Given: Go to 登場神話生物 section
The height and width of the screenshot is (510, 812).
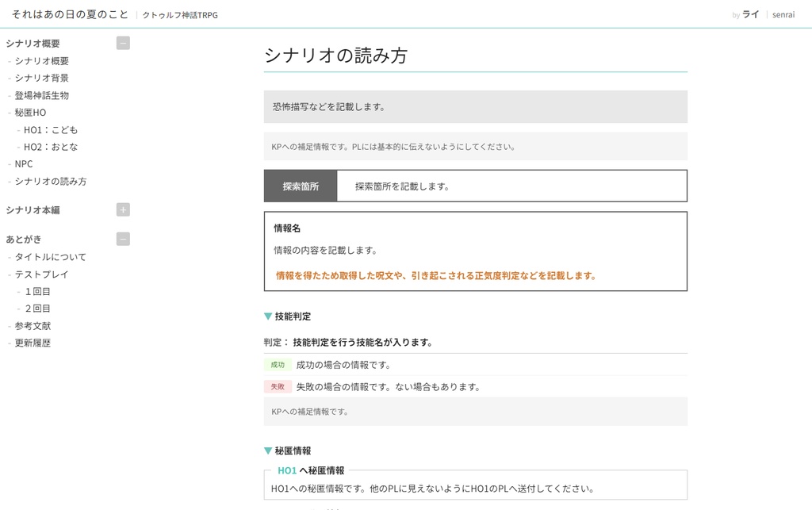Looking at the screenshot, I should 41,95.
